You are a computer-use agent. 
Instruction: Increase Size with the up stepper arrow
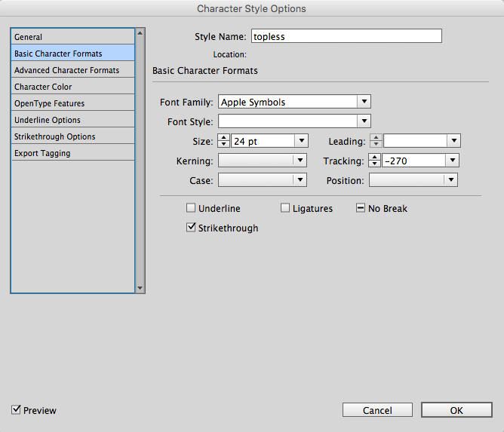pos(224,137)
